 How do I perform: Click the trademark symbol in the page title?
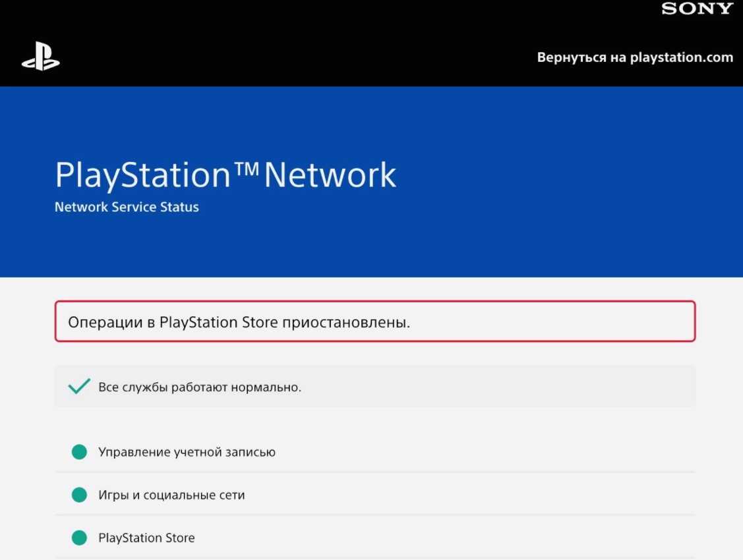point(247,169)
